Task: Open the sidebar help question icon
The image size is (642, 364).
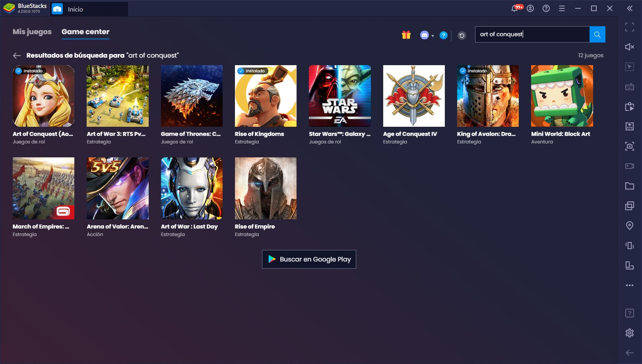Action: [630, 313]
